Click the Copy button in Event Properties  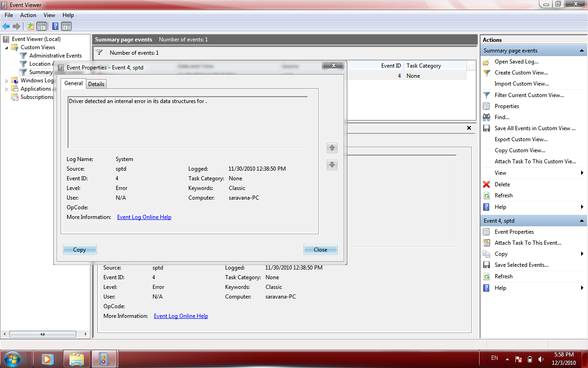tap(80, 250)
